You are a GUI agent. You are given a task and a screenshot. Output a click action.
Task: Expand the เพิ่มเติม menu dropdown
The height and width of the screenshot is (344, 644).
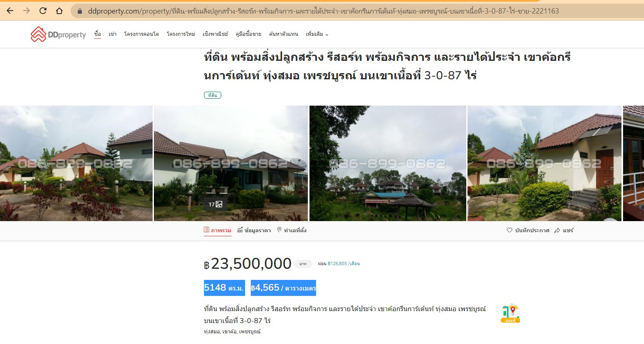tap(317, 34)
